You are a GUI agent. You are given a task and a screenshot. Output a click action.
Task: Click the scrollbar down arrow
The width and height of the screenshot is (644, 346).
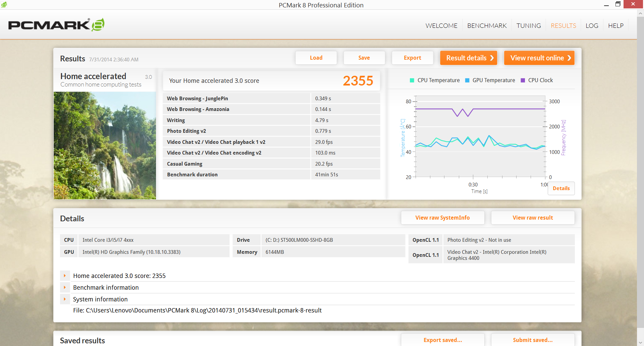(x=640, y=342)
